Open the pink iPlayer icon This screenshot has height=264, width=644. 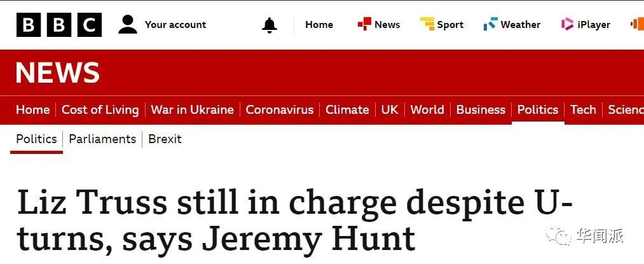567,24
